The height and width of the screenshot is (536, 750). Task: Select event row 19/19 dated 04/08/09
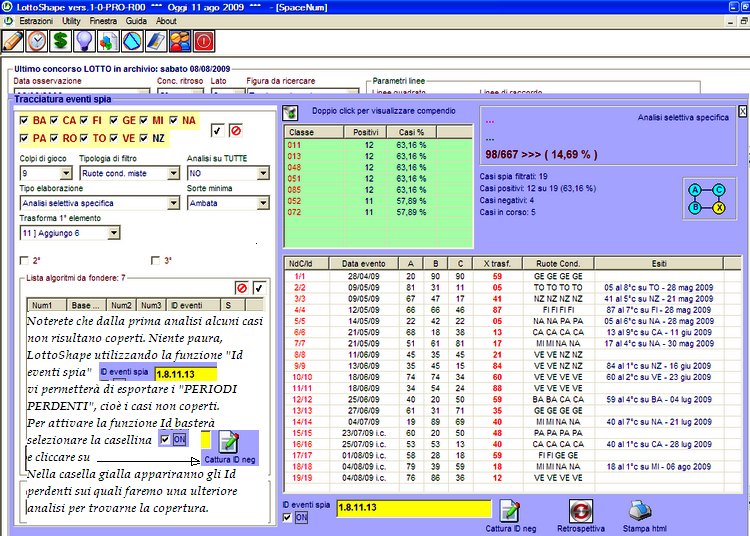(x=512, y=478)
